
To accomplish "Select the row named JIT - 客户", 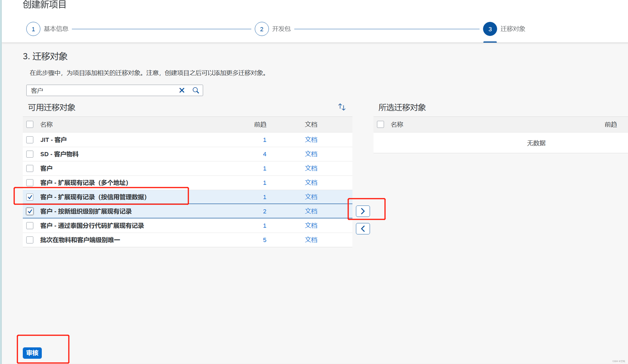I will pos(187,140).
